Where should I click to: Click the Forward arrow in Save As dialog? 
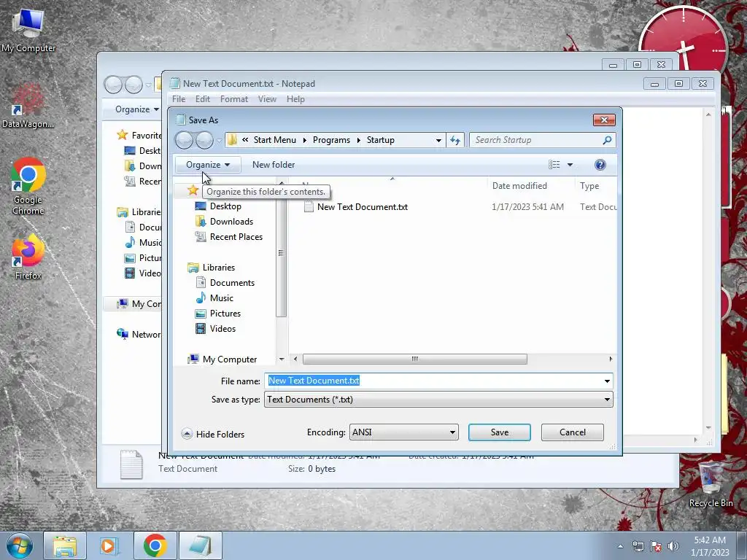tap(205, 140)
